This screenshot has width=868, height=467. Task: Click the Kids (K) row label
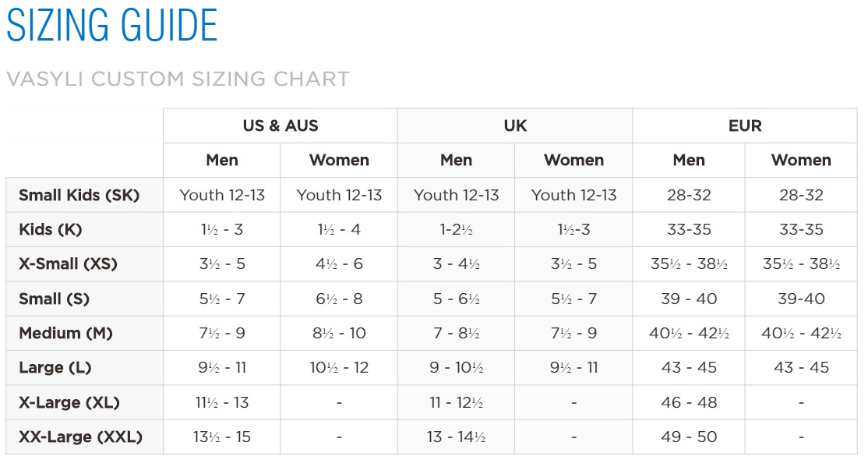pyautogui.click(x=51, y=229)
